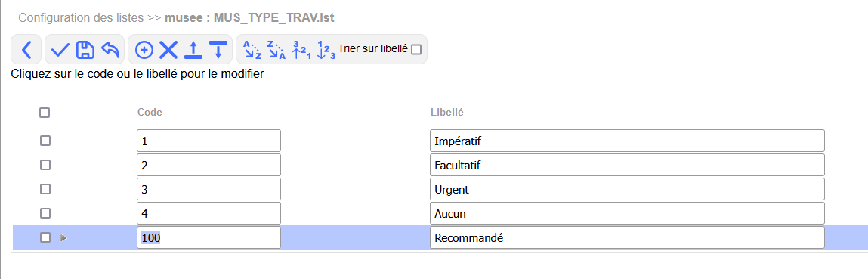This screenshot has height=279, width=868.
Task: Click the circled plus add icon
Action: (144, 50)
